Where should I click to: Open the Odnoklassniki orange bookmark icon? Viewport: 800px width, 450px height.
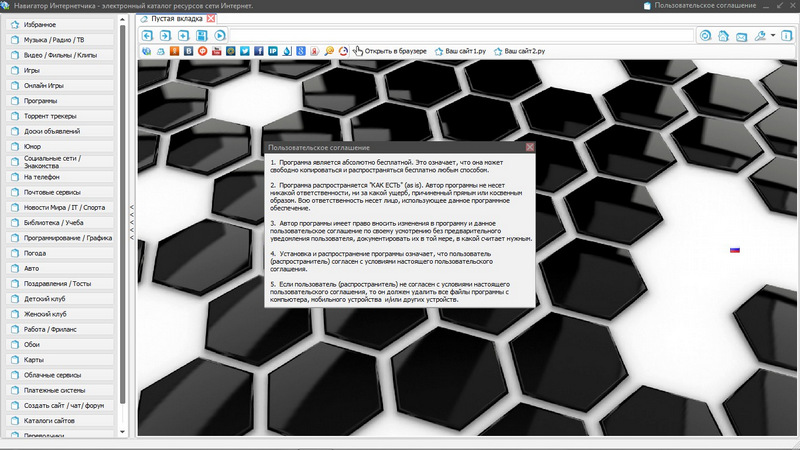[174, 51]
